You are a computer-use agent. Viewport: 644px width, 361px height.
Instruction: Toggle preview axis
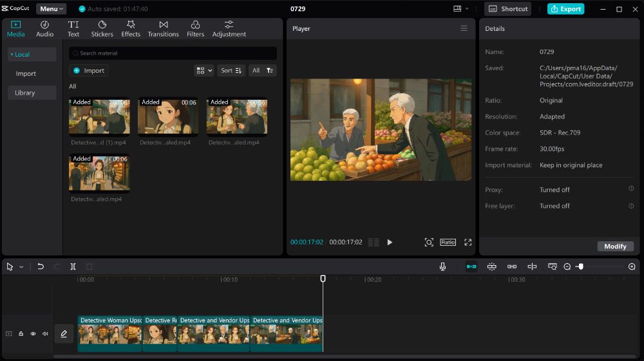532,266
